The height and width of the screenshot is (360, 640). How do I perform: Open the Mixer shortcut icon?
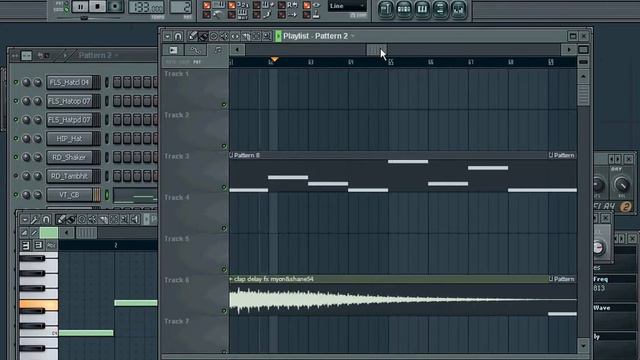[458, 9]
